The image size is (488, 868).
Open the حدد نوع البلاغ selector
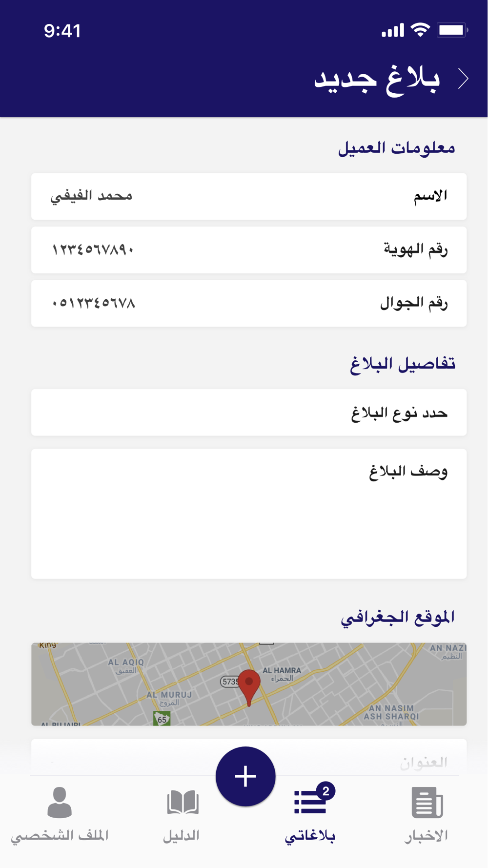click(249, 413)
